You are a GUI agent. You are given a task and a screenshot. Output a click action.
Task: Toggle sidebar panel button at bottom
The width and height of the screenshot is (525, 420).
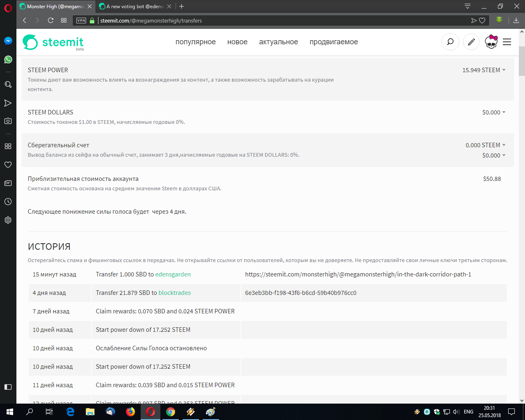[x=8, y=387]
